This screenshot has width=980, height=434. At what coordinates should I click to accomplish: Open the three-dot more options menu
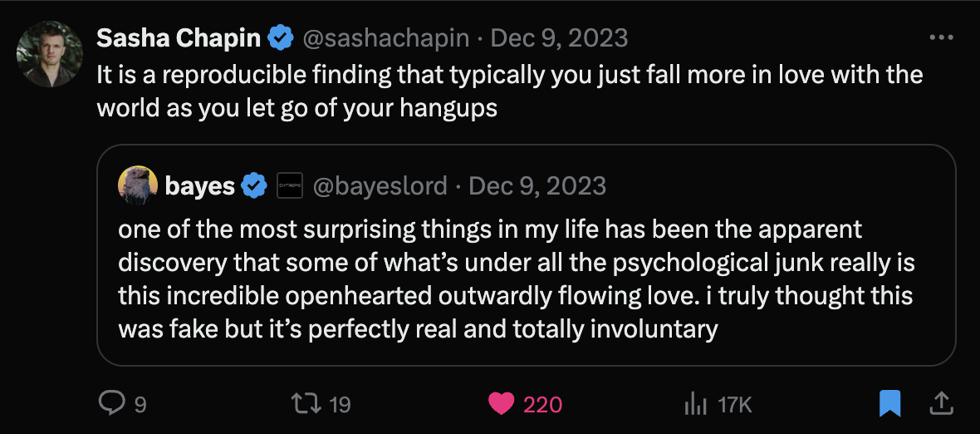941,38
